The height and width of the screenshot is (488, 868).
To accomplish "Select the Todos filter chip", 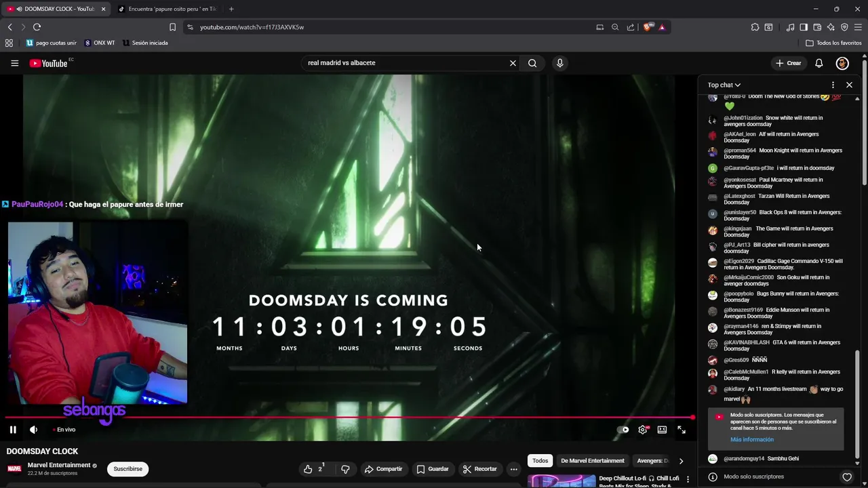I will click(x=540, y=461).
